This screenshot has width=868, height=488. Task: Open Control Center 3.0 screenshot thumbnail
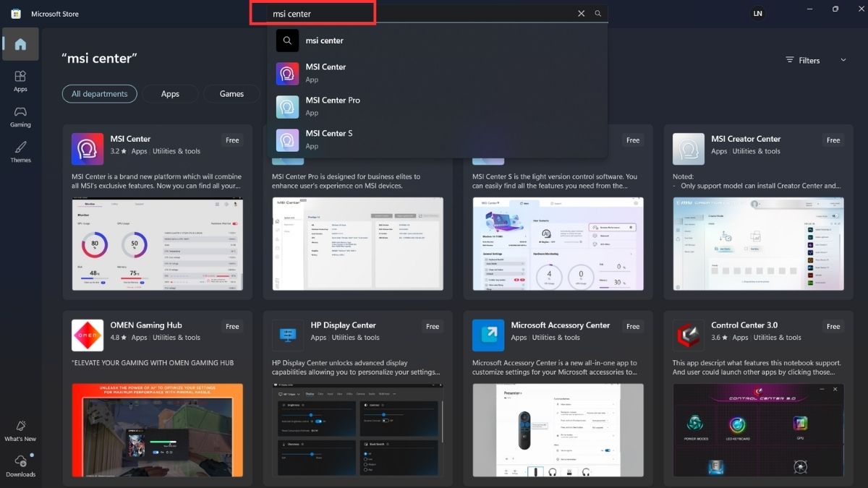(x=758, y=430)
